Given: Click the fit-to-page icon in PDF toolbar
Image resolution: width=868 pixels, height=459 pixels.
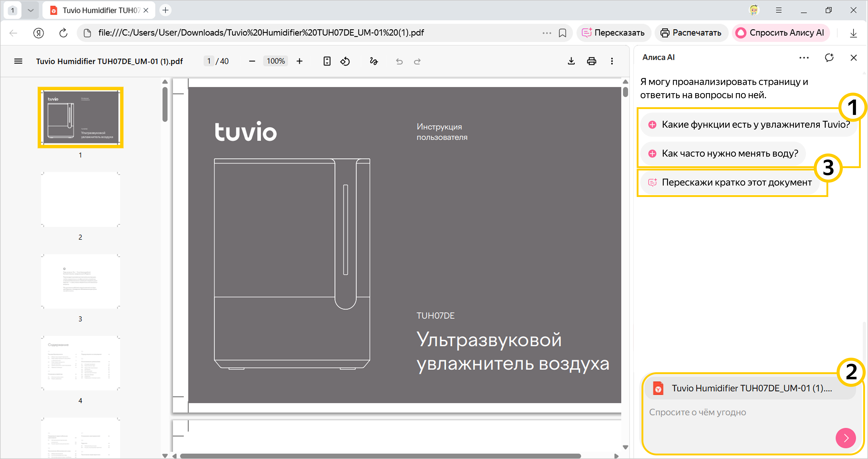Looking at the screenshot, I should 326,61.
